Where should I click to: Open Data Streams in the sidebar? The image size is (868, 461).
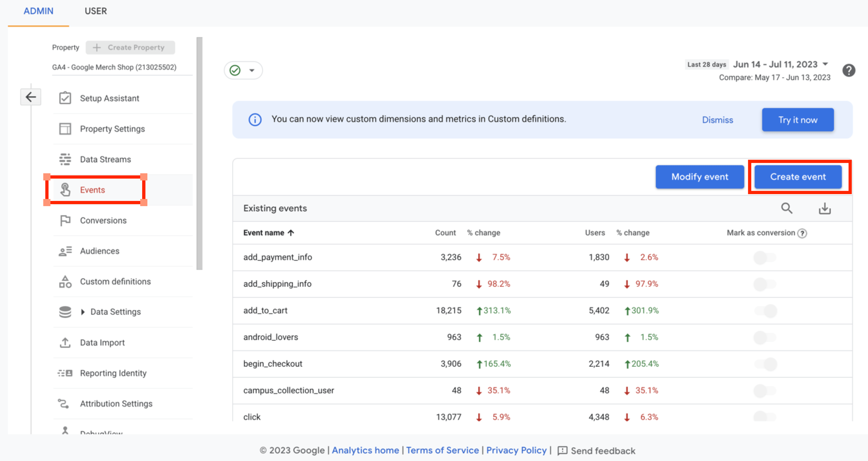(123, 159)
